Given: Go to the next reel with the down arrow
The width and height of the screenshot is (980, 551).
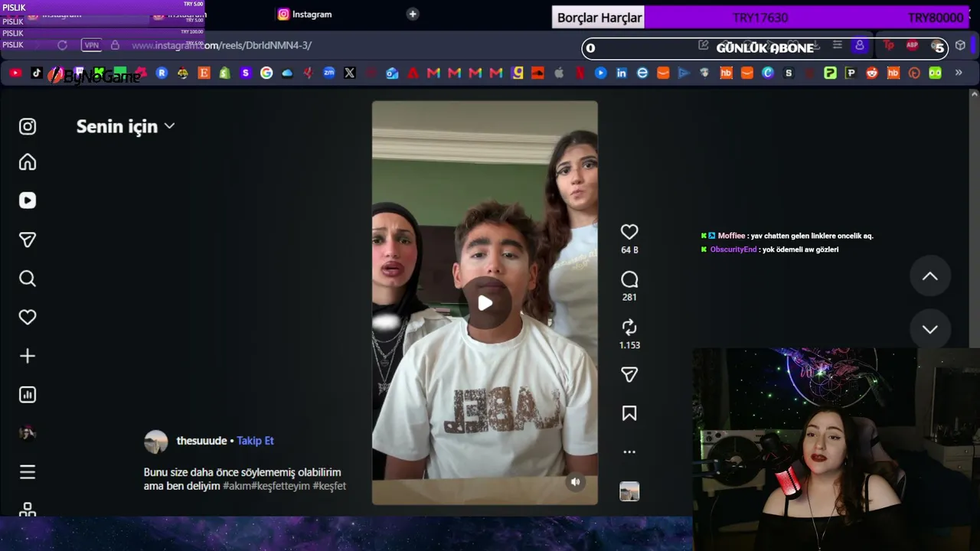Looking at the screenshot, I should (930, 329).
